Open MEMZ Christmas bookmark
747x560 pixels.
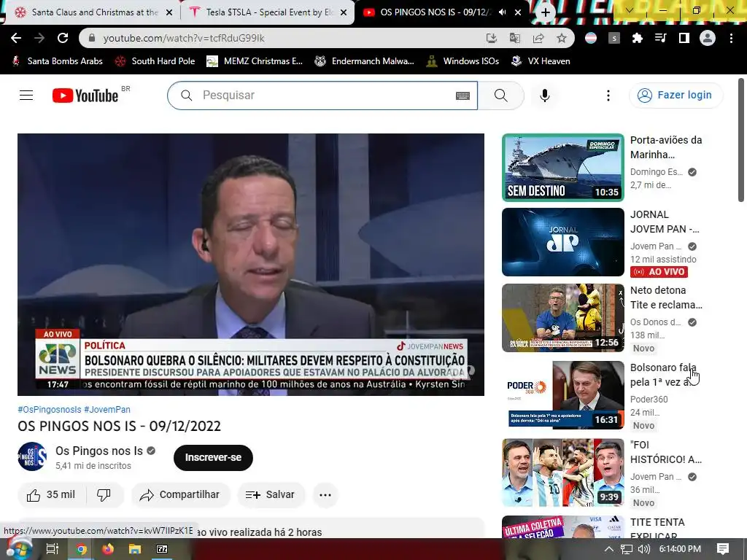(x=255, y=61)
